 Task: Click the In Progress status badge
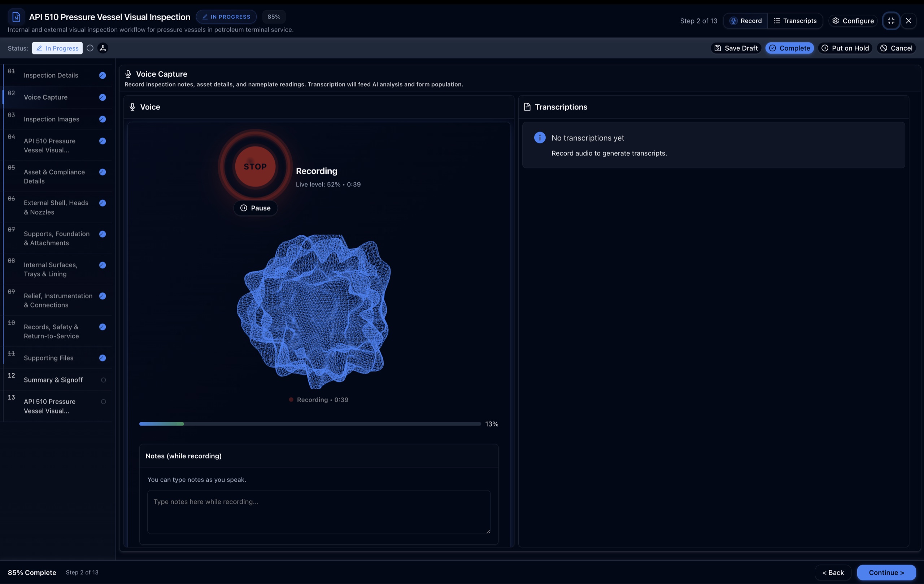[x=57, y=48]
